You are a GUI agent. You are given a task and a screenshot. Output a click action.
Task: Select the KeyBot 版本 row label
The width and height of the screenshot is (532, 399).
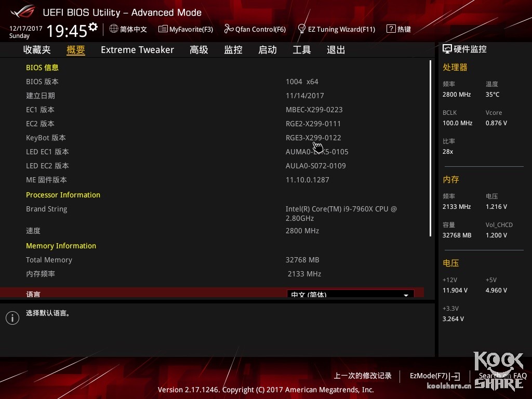46,138
